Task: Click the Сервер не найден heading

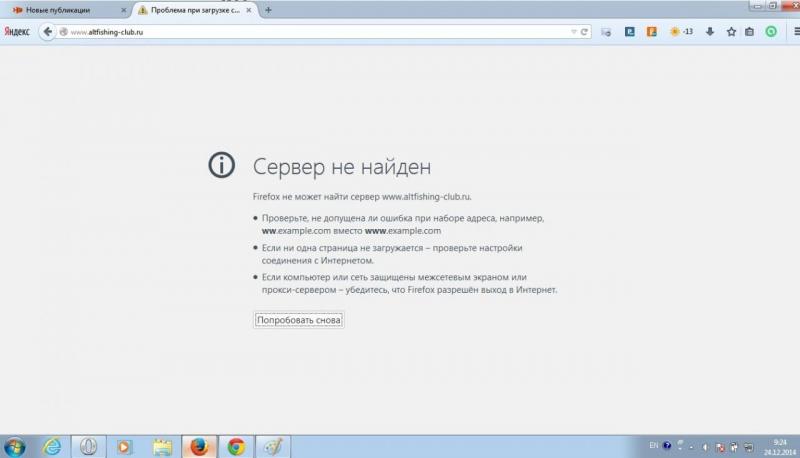Action: click(x=342, y=167)
